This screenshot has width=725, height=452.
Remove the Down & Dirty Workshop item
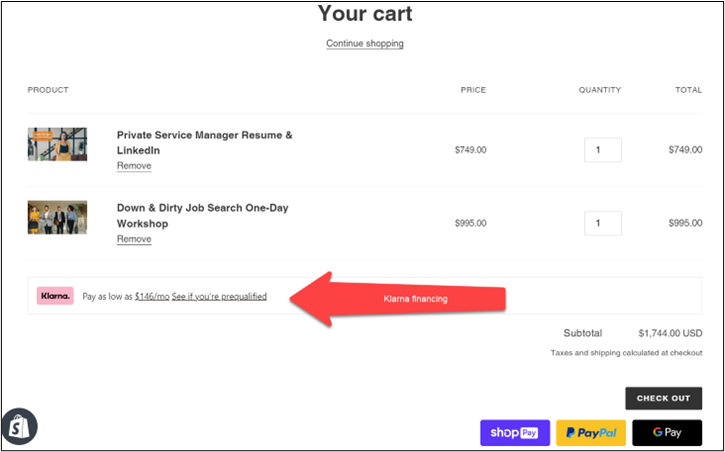point(134,240)
